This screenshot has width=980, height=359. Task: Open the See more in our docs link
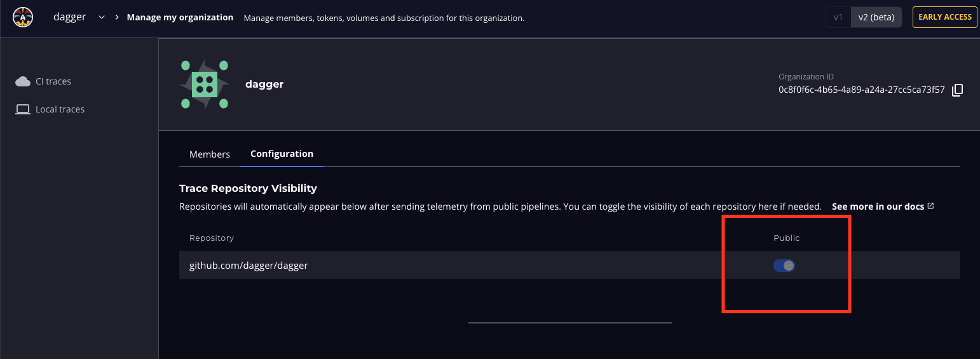878,207
